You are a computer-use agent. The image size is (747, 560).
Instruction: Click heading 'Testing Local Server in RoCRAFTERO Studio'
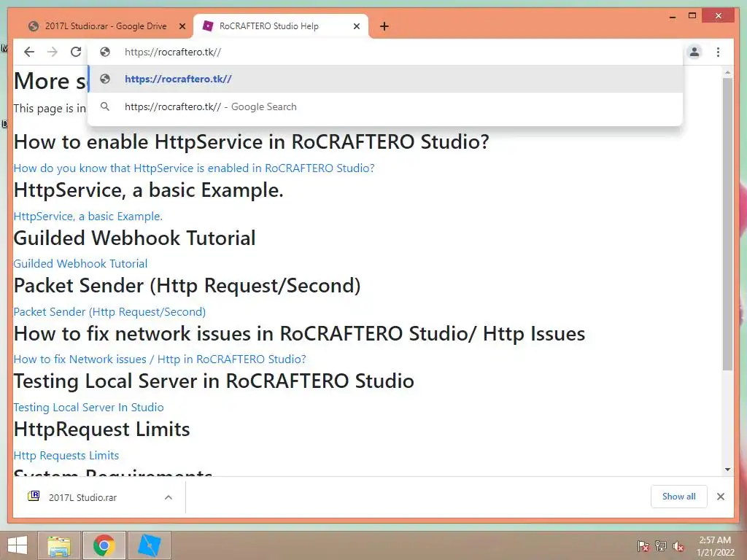(214, 381)
